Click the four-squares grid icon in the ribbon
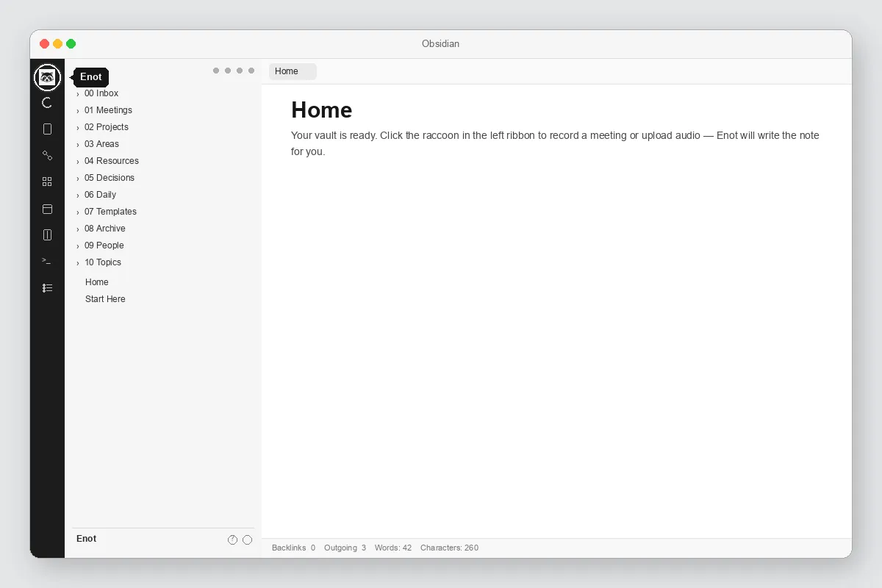This screenshot has height=588, width=882. (x=47, y=182)
